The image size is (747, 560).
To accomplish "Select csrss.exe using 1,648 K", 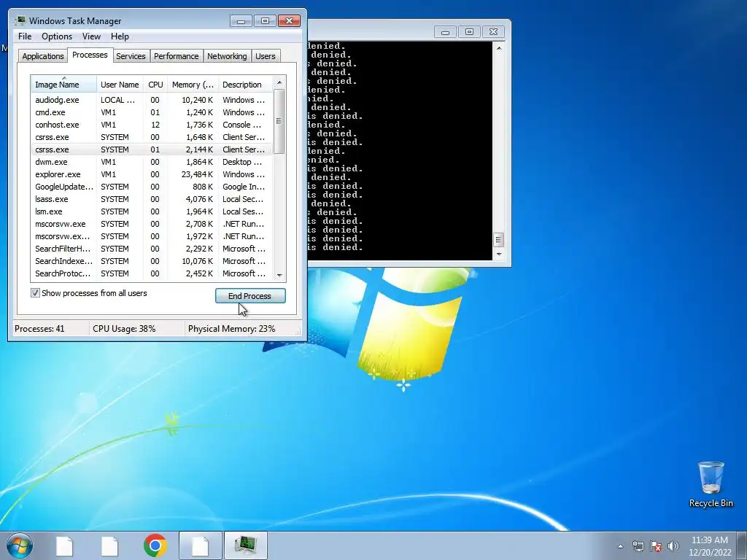I will click(152, 137).
